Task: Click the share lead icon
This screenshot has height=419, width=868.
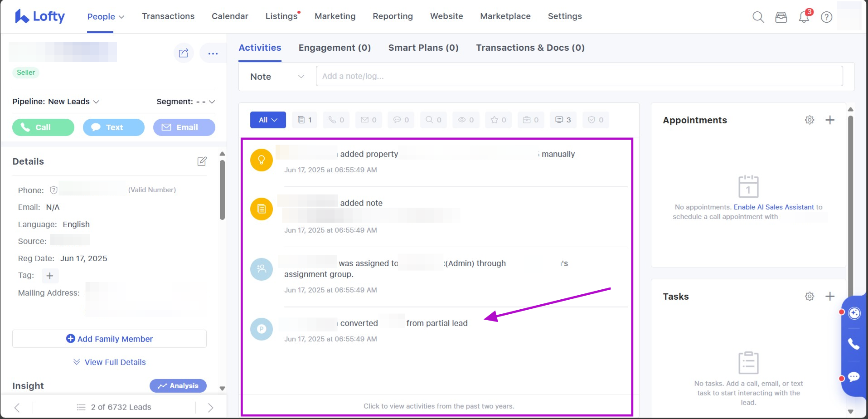Action: (x=184, y=54)
